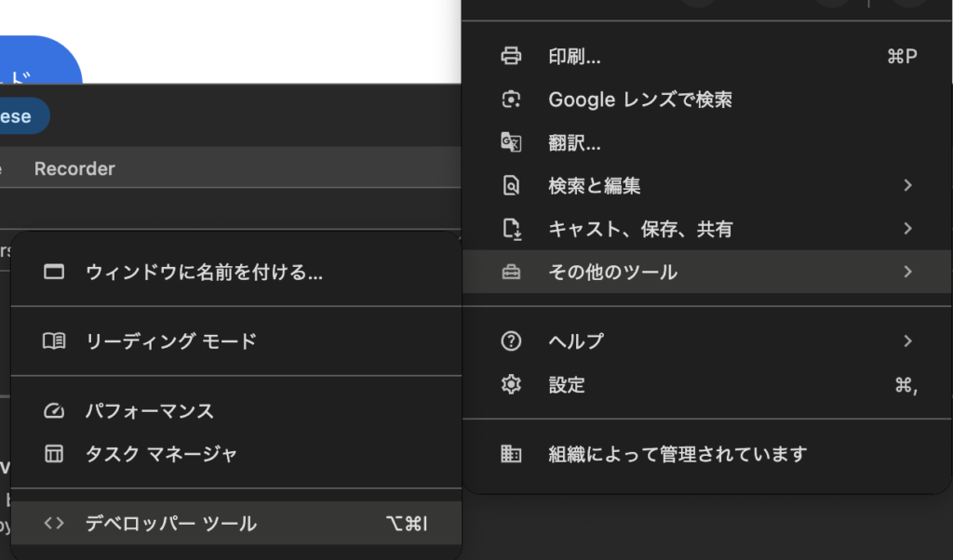
Task: Click the book icon beside リーディング モード
Action: click(x=54, y=341)
